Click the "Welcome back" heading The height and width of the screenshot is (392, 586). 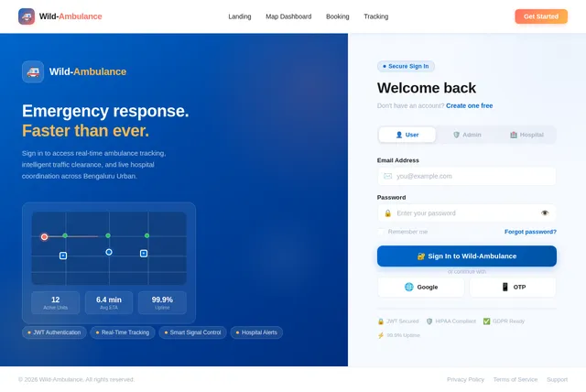pos(427,88)
